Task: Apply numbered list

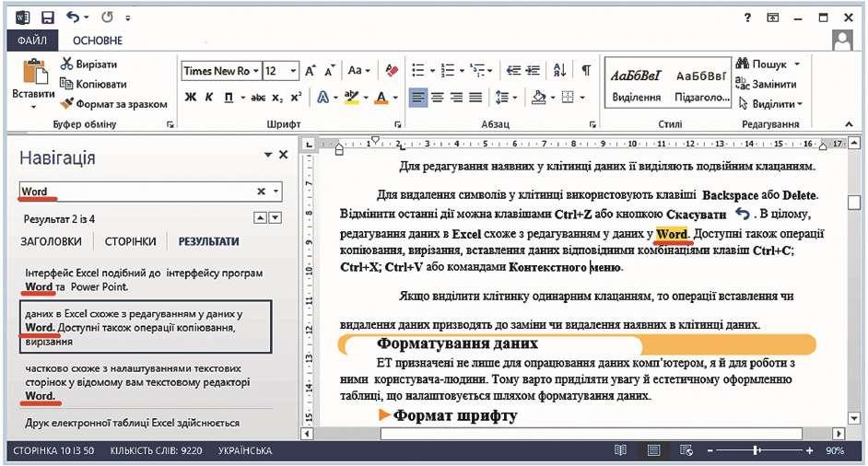Action: click(x=447, y=70)
